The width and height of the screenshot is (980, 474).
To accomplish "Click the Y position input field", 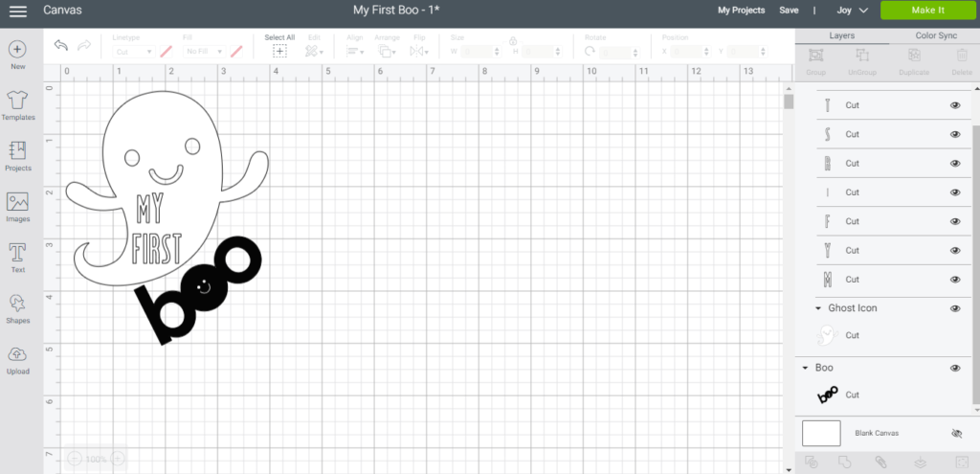I will point(748,52).
